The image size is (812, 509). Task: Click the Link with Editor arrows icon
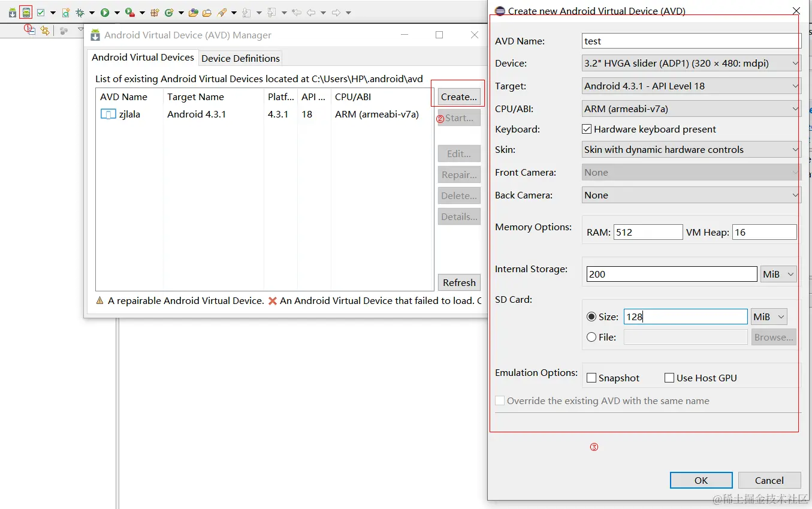point(45,31)
